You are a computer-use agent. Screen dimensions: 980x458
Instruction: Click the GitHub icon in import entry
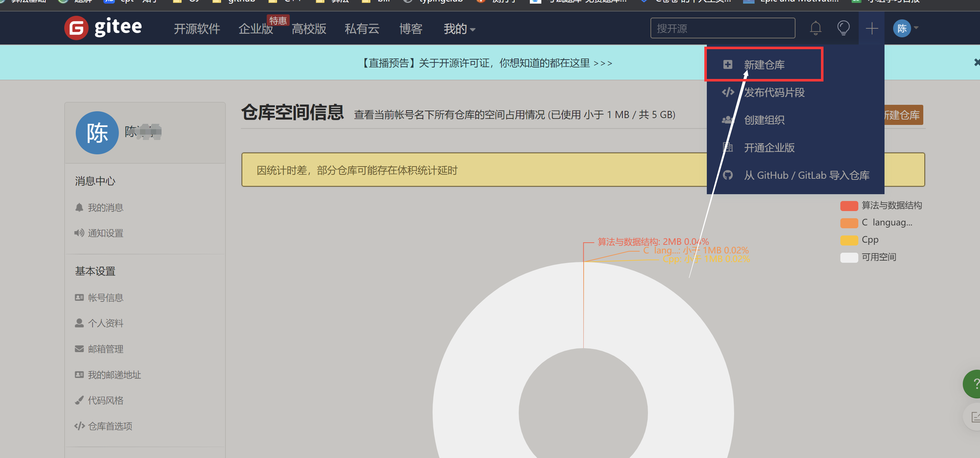(727, 175)
